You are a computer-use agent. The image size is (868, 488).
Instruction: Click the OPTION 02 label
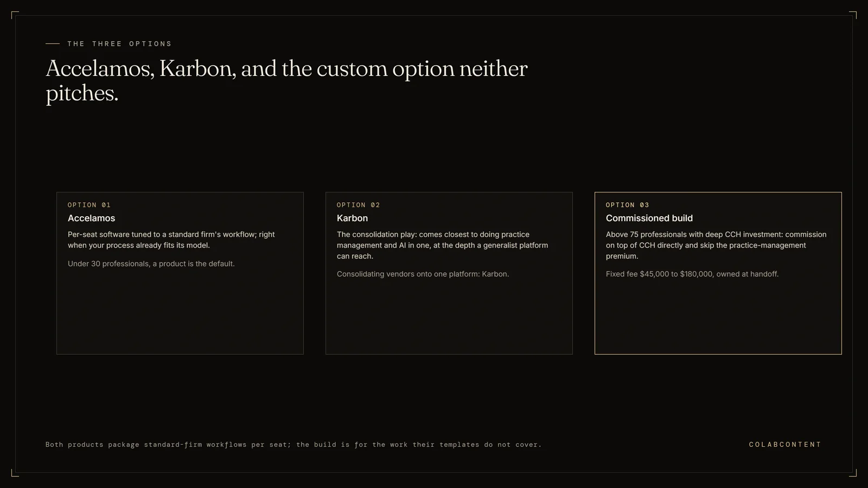[358, 205]
